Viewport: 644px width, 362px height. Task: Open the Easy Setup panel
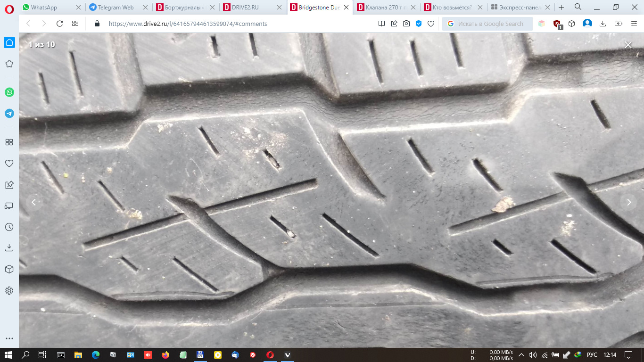634,24
